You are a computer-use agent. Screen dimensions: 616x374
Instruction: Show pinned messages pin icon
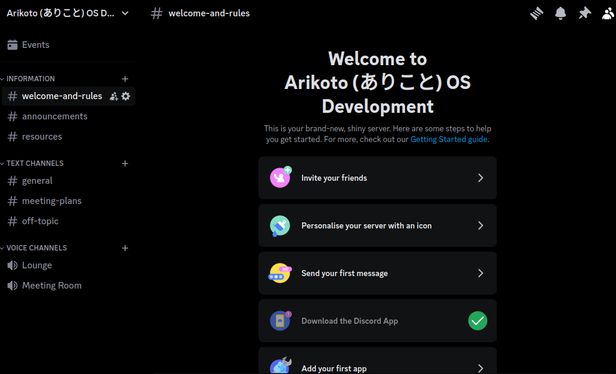(585, 13)
